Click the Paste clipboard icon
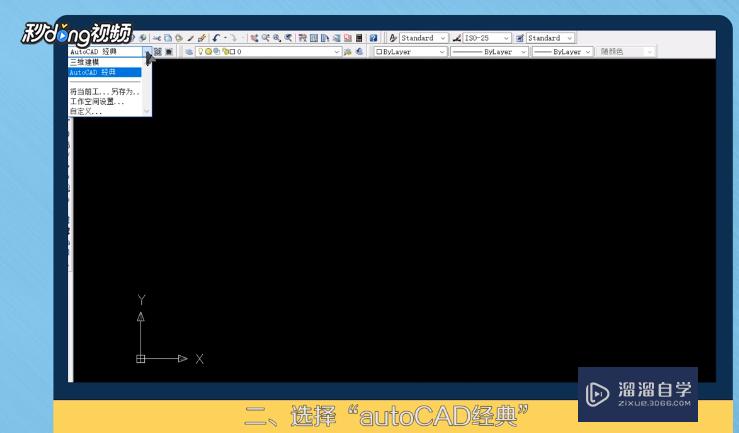The height and width of the screenshot is (433, 739). (179, 38)
